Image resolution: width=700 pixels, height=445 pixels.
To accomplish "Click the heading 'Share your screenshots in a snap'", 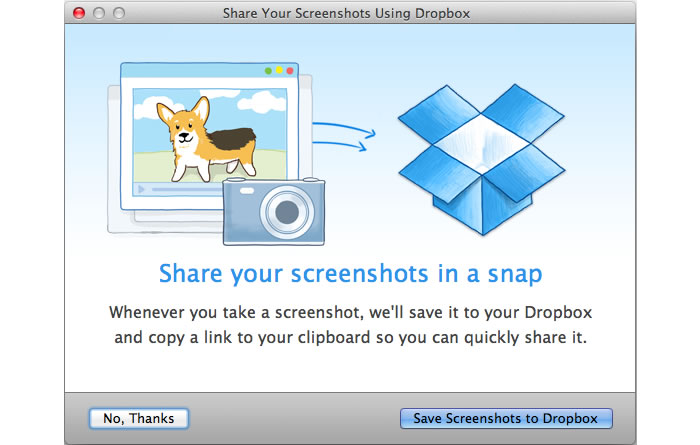I will [350, 274].
